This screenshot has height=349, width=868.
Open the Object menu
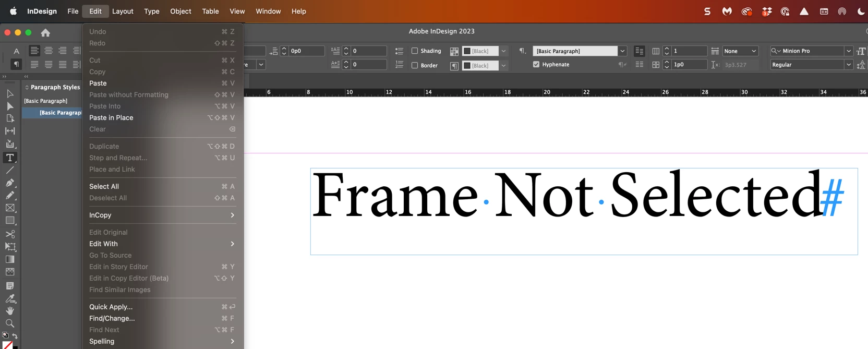pyautogui.click(x=180, y=11)
